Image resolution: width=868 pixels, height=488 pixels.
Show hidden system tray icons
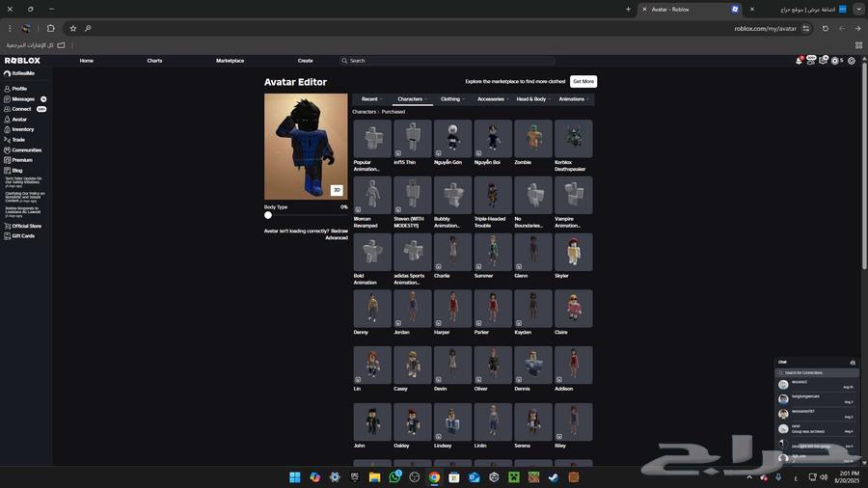pos(749,477)
